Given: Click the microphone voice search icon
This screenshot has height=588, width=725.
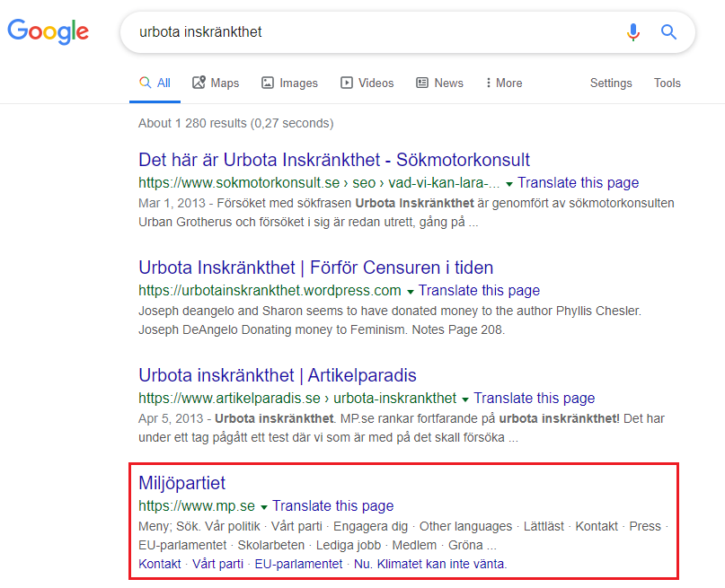Looking at the screenshot, I should pyautogui.click(x=633, y=32).
